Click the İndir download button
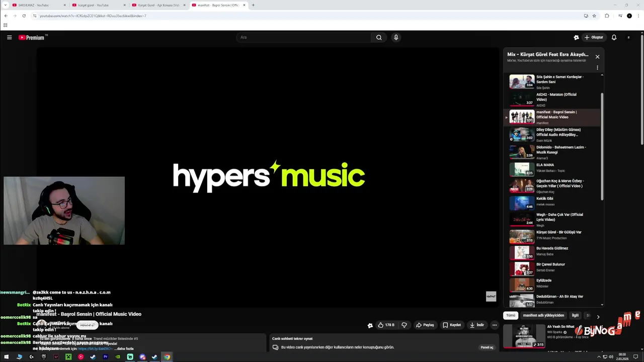Image resolution: width=644 pixels, height=362 pixels. 477,325
